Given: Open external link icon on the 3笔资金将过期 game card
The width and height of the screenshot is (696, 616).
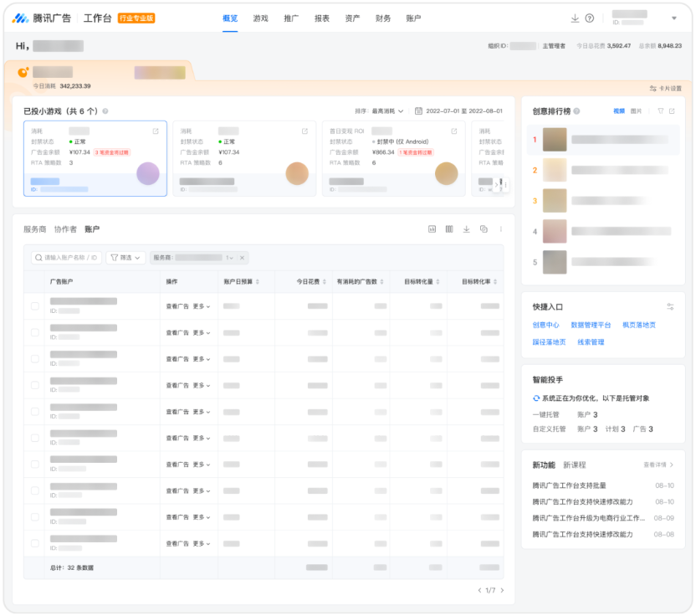Looking at the screenshot, I should pos(156,131).
